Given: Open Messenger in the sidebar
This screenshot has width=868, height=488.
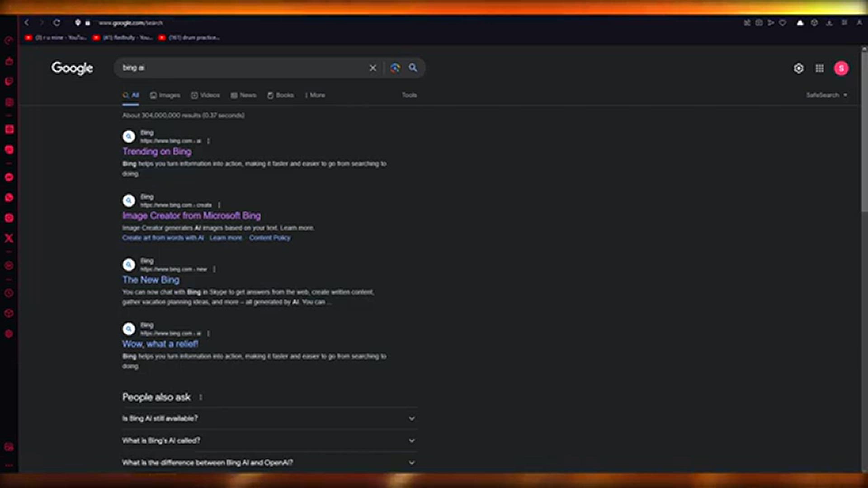Looking at the screenshot, I should pyautogui.click(x=9, y=177).
